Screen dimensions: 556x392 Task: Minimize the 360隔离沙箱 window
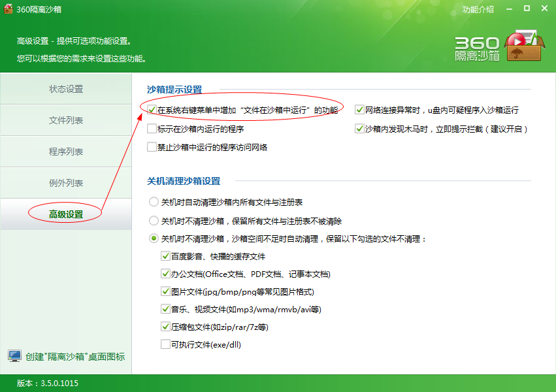[509, 9]
